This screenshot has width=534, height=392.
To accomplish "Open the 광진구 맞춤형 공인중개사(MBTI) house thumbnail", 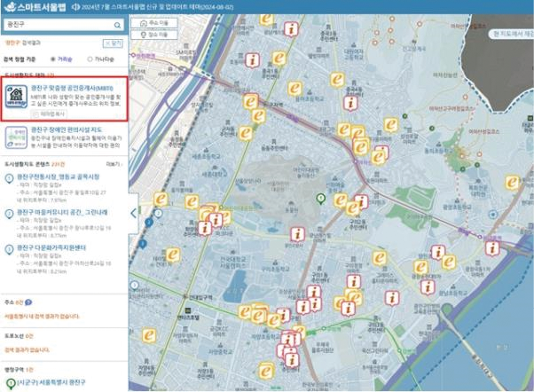I will coord(16,97).
